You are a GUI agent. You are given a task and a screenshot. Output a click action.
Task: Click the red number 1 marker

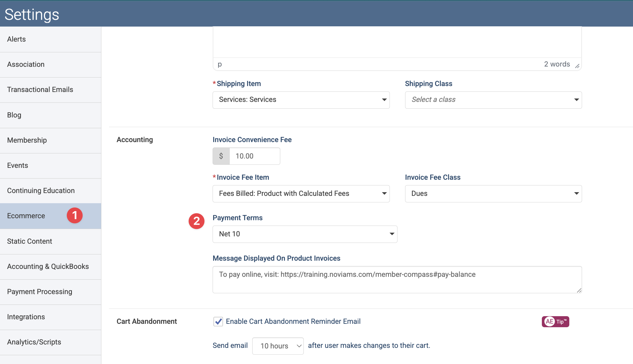(75, 216)
